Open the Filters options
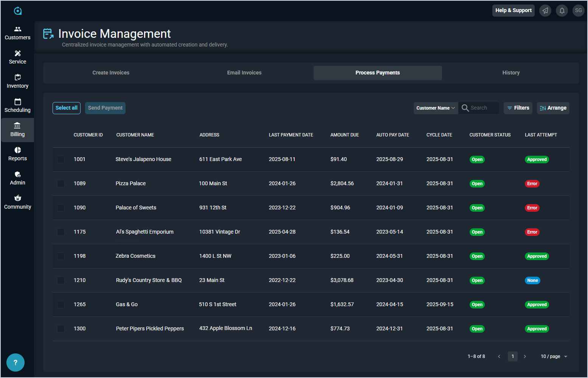Image resolution: width=588 pixels, height=378 pixels. tap(518, 108)
